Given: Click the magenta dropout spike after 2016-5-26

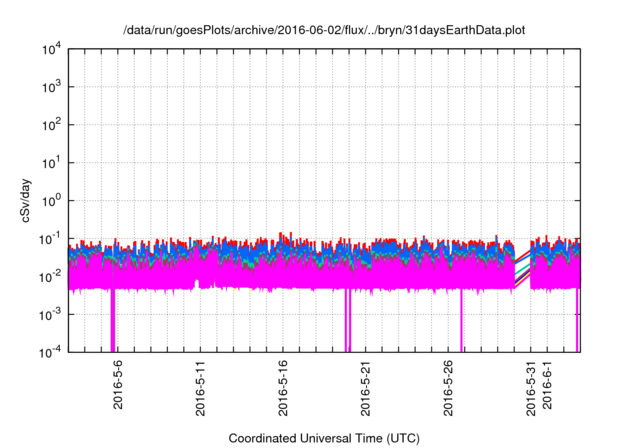Looking at the screenshot, I should 461,320.
